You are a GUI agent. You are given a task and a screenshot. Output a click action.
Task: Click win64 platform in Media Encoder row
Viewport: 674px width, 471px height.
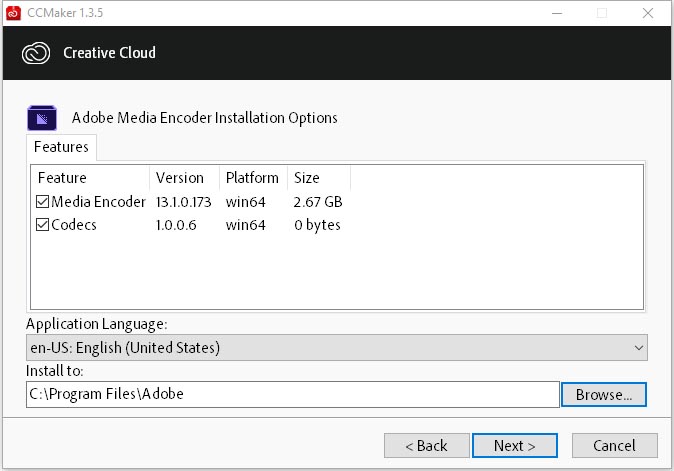[x=245, y=202]
